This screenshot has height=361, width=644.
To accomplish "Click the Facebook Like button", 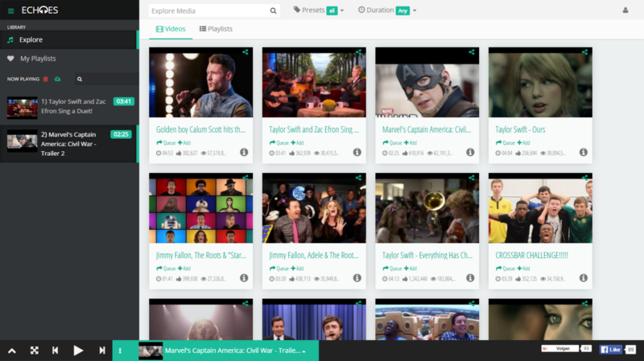I will click(x=611, y=350).
